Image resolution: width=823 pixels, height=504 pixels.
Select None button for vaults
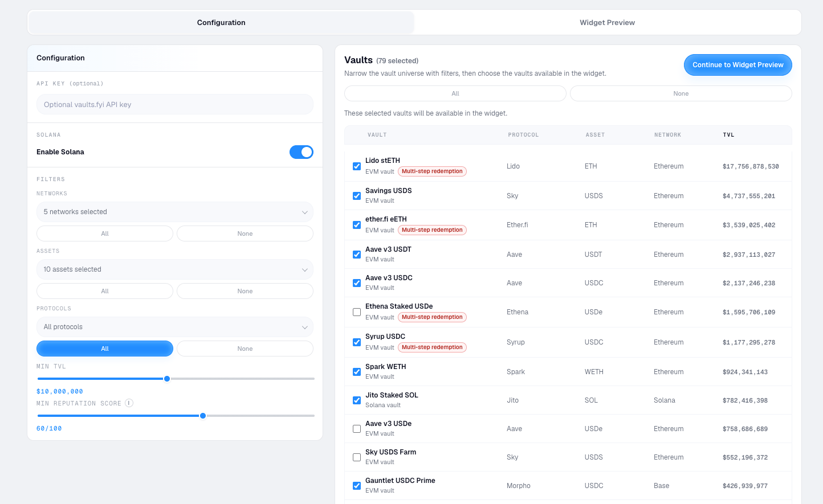(x=681, y=93)
